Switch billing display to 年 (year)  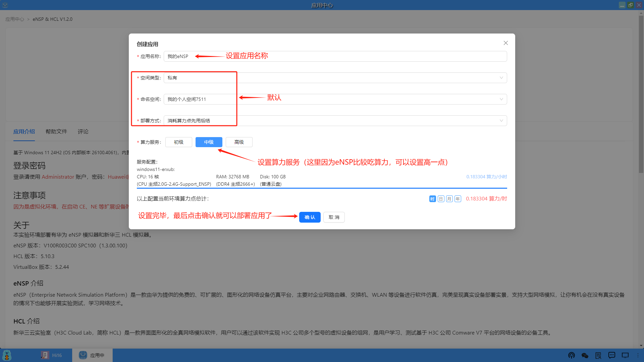(458, 198)
